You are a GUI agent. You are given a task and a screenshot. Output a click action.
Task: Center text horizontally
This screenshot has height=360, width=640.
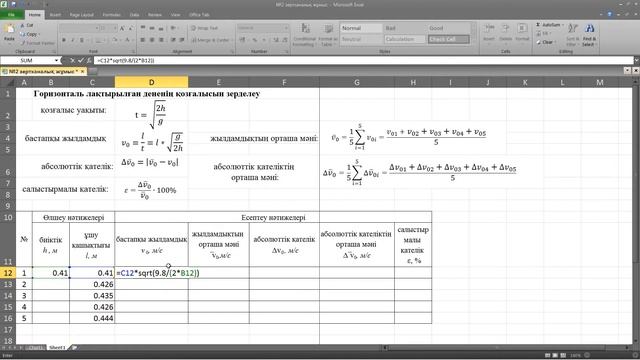point(152,40)
